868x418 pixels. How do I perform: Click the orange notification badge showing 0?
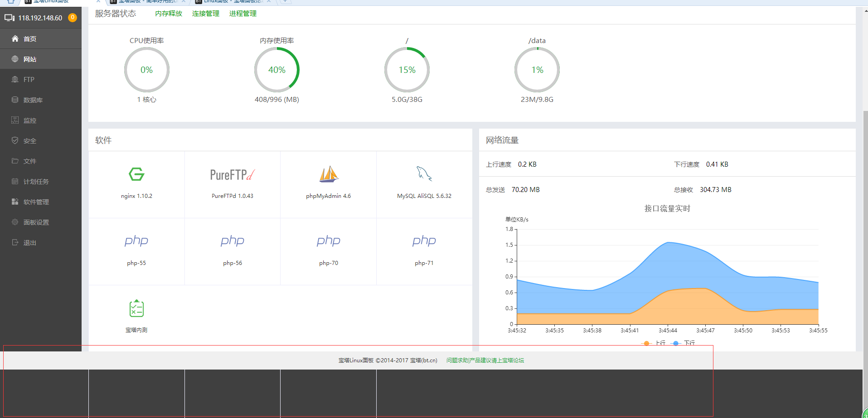point(72,18)
